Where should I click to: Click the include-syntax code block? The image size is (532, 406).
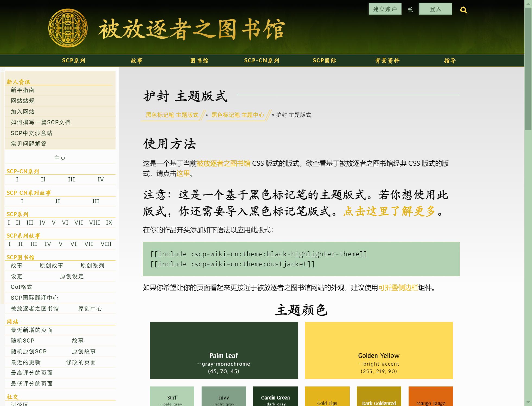301,259
